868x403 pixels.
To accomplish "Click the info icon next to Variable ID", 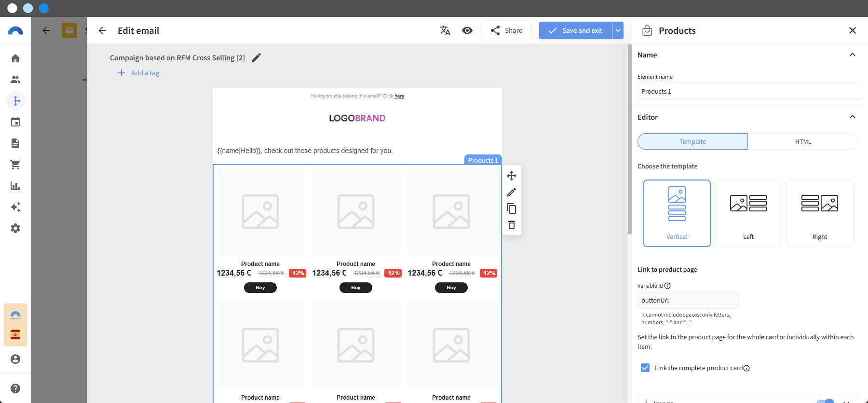I will pos(667,286).
